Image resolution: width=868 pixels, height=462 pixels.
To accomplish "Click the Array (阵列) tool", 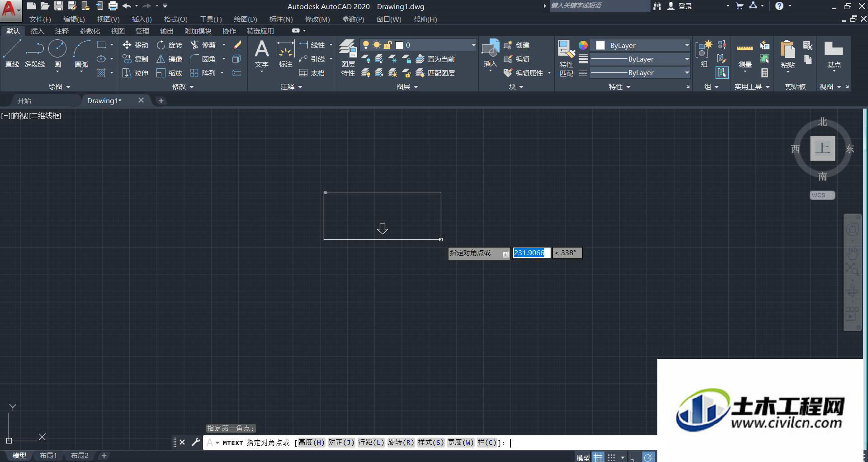I will coord(203,73).
